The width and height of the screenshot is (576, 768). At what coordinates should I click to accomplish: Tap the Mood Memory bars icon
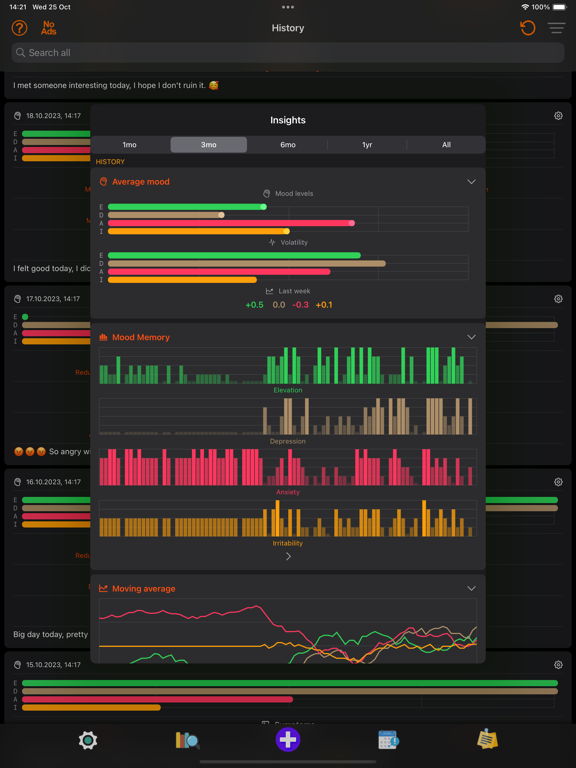click(103, 337)
